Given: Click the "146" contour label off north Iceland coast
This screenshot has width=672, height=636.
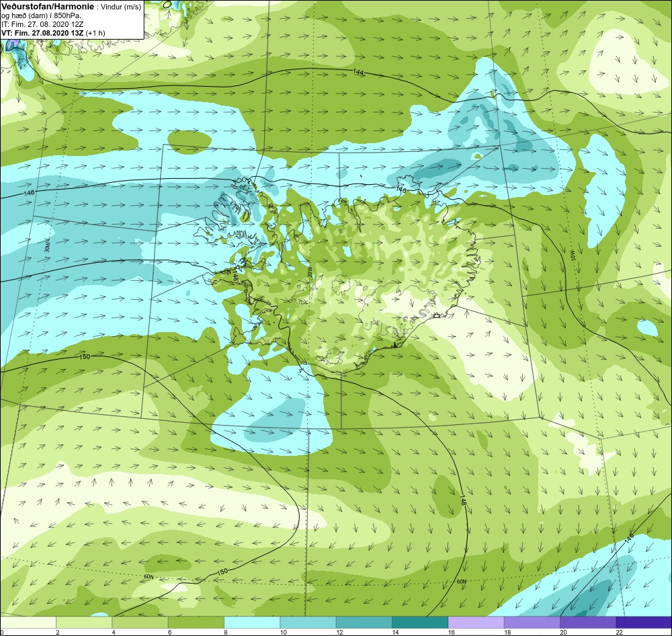Looking at the screenshot, I should [x=401, y=190].
